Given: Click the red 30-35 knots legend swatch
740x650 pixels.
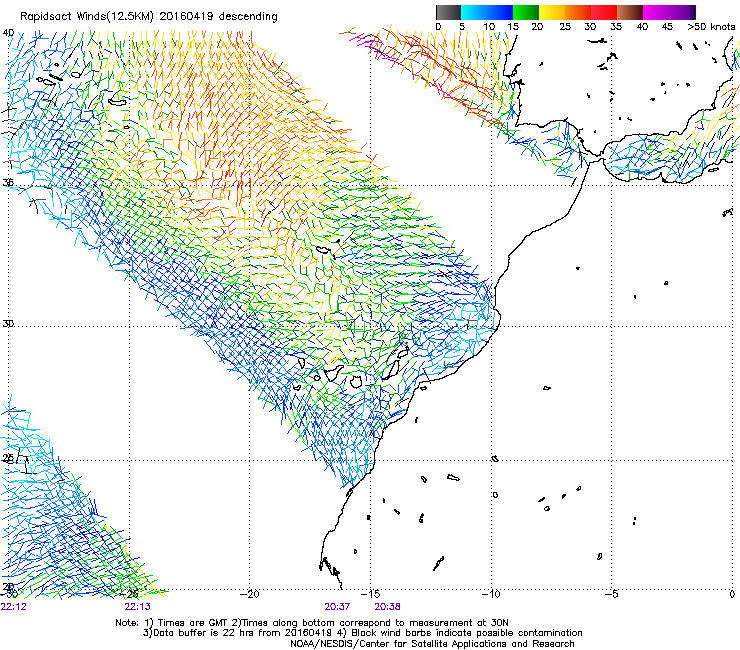Looking at the screenshot, I should click(604, 12).
